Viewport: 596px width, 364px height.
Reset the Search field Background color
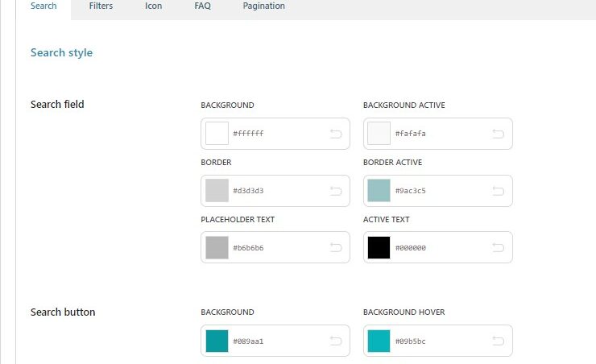pos(336,134)
